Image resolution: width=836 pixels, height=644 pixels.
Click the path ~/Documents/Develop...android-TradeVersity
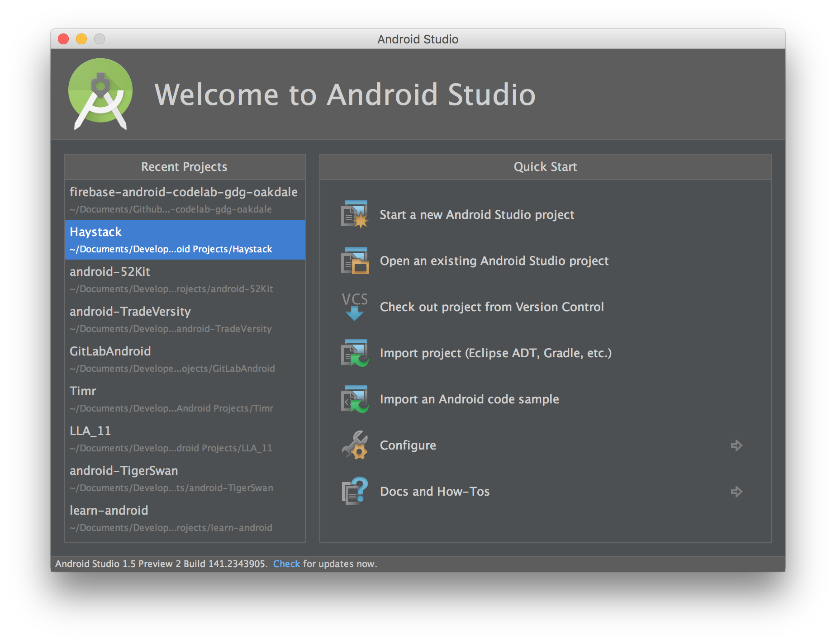171,329
